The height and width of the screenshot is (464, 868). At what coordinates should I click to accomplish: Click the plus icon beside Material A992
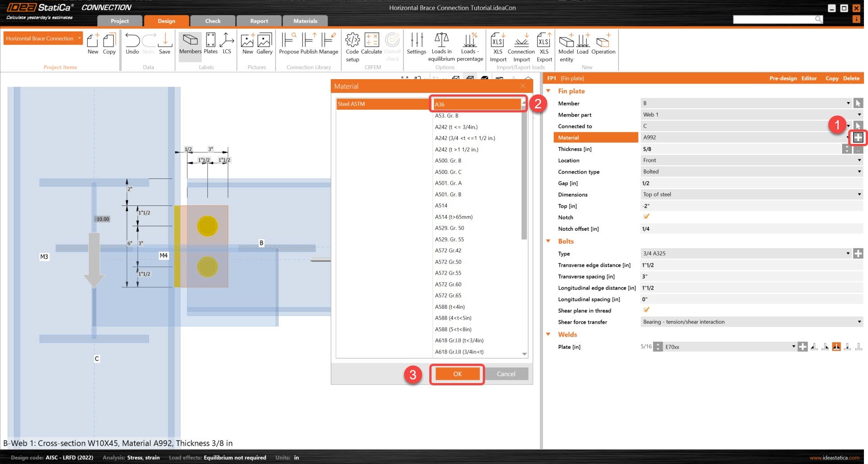click(x=858, y=138)
